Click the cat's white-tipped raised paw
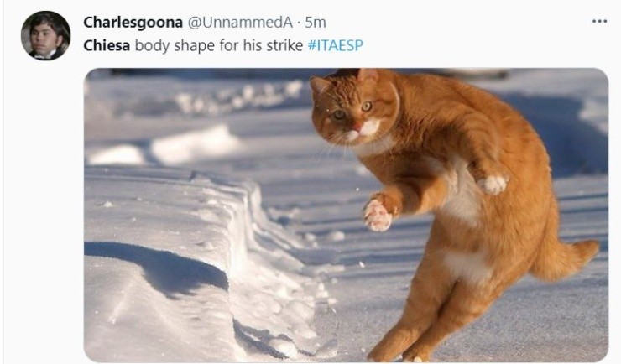The height and width of the screenshot is (364, 621). tap(493, 184)
